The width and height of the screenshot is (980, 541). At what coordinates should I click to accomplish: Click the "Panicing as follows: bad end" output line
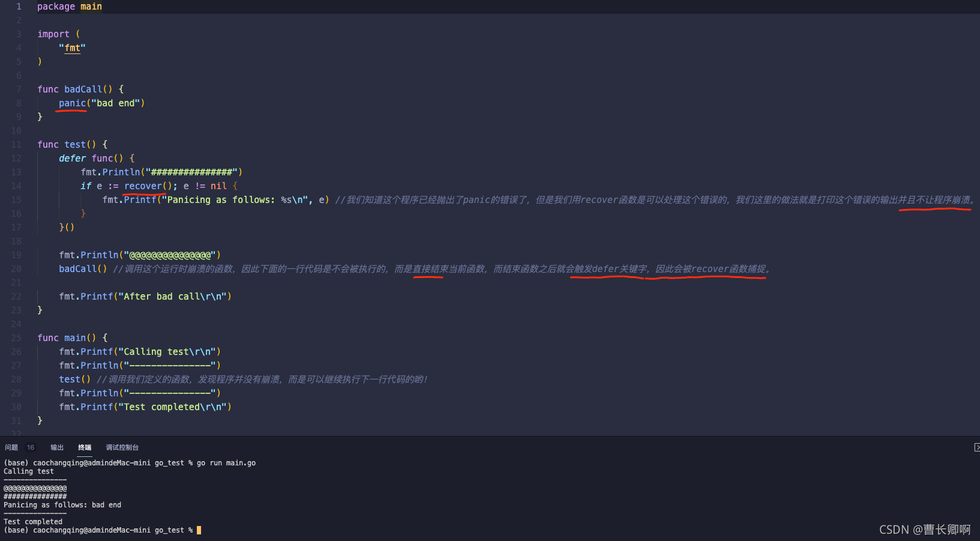pos(62,504)
